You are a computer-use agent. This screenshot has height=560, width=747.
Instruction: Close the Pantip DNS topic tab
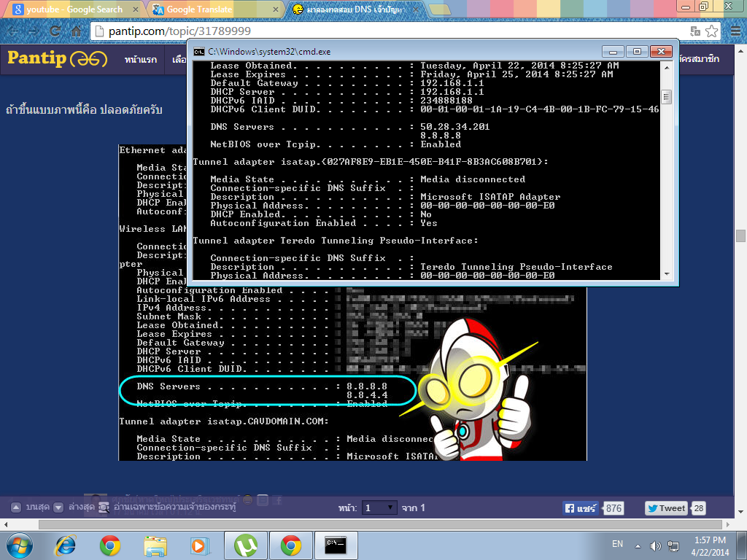(x=415, y=9)
